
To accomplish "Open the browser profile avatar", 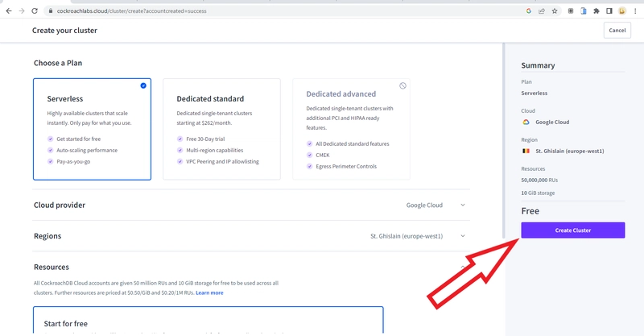I will (x=621, y=11).
